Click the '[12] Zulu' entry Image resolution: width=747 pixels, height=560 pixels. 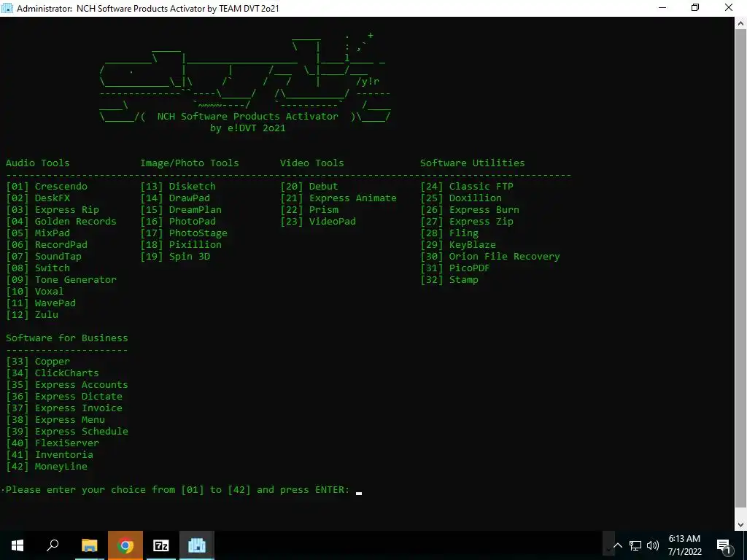click(x=32, y=315)
